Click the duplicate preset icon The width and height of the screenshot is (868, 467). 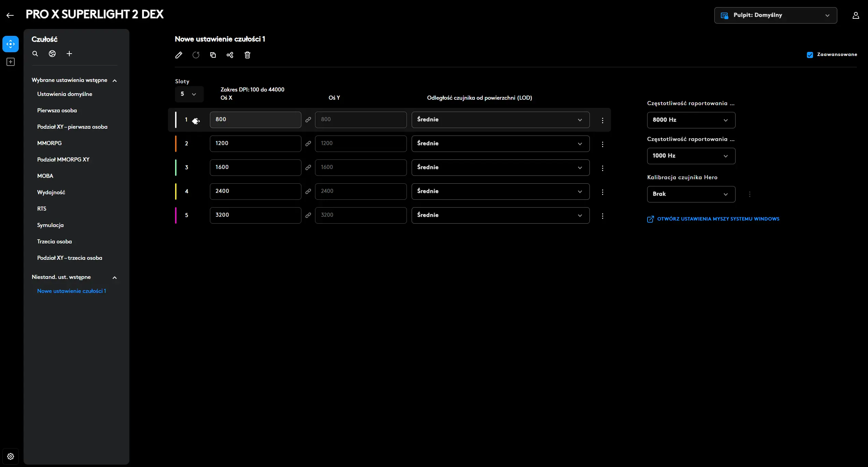point(213,55)
